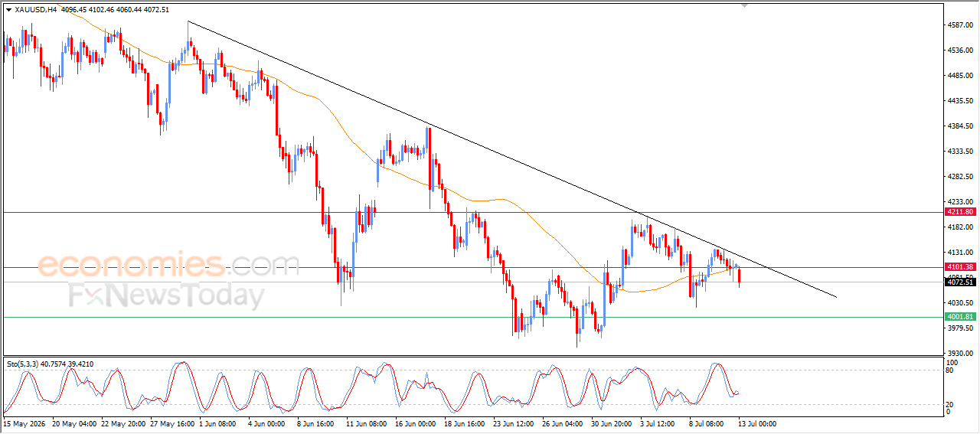The height and width of the screenshot is (434, 980).
Task: Click the 20 May 04:00 time label
Action: (x=74, y=423)
